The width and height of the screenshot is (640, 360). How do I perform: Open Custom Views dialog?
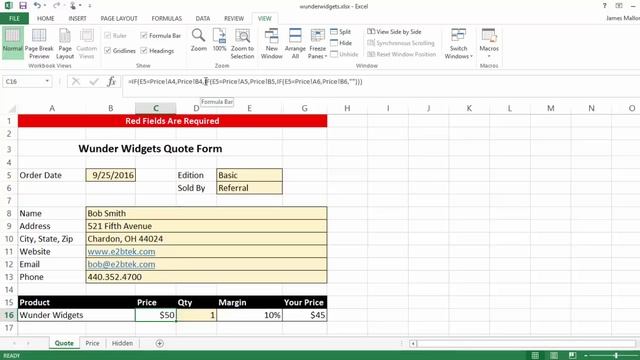[87, 43]
